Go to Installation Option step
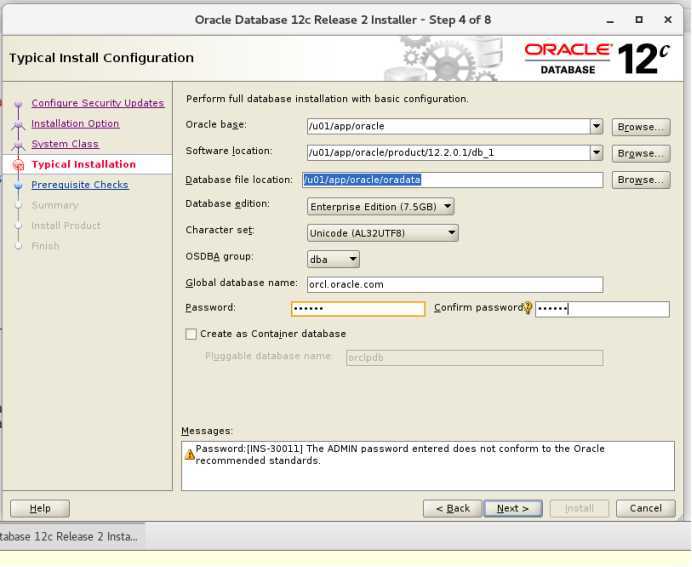 [x=75, y=124]
